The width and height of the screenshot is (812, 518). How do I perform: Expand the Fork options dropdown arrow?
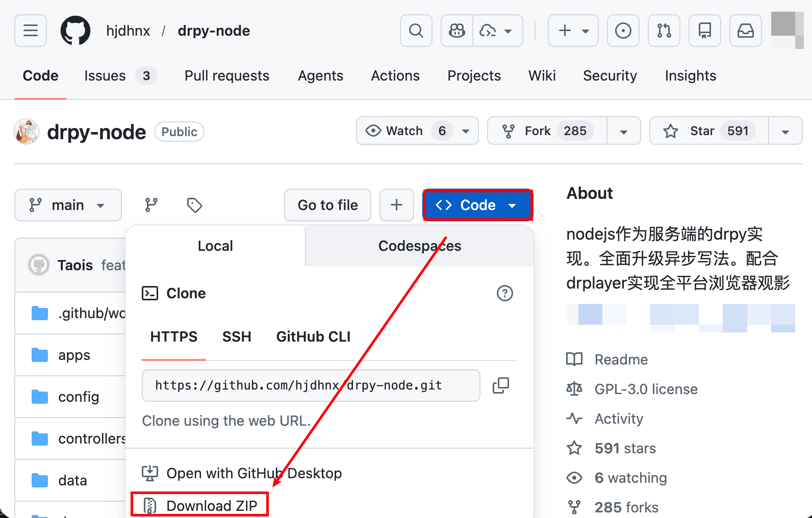[623, 131]
